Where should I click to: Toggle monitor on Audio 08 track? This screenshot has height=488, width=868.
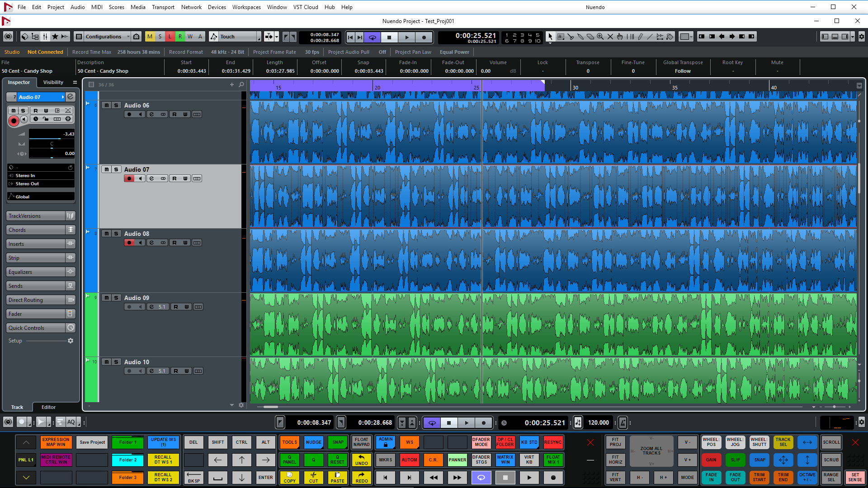point(140,243)
